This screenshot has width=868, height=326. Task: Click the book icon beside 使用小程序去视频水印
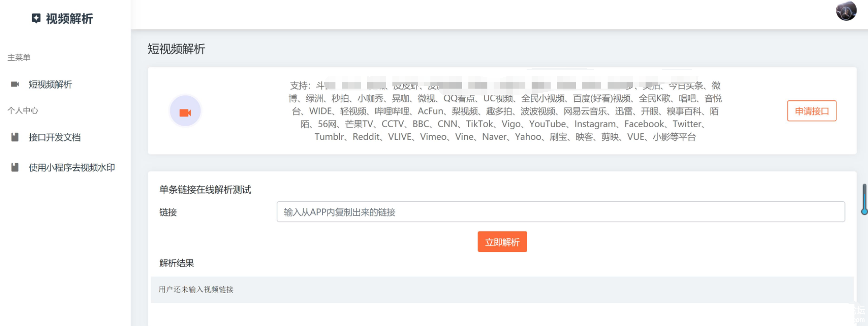[15, 167]
